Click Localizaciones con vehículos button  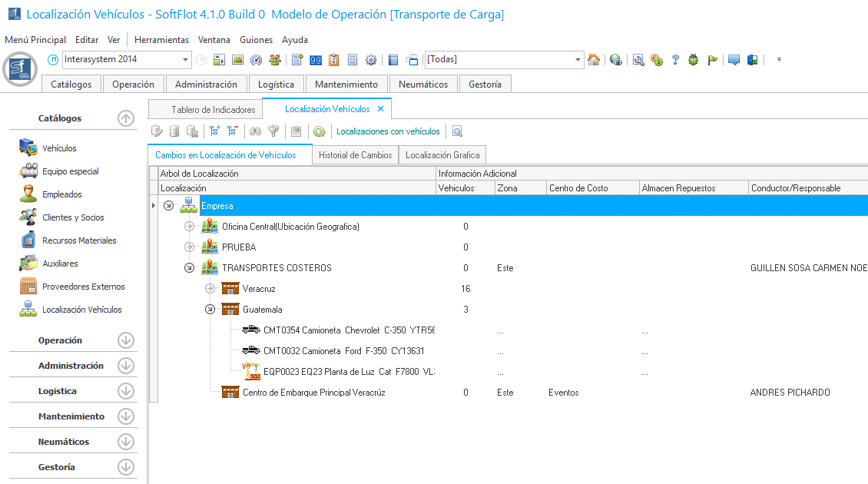click(388, 131)
